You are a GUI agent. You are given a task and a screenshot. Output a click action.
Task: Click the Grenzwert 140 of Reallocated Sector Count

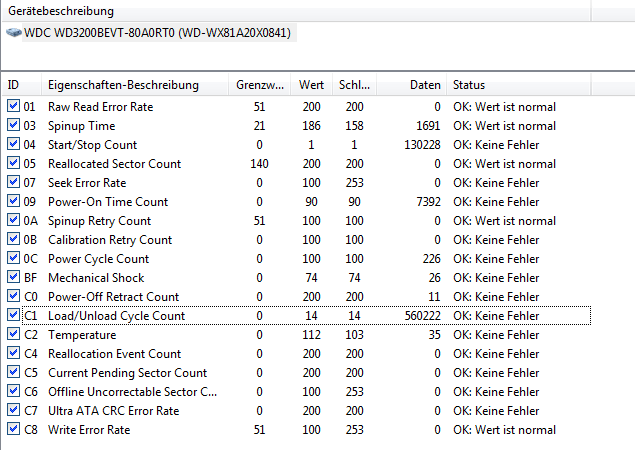point(259,164)
